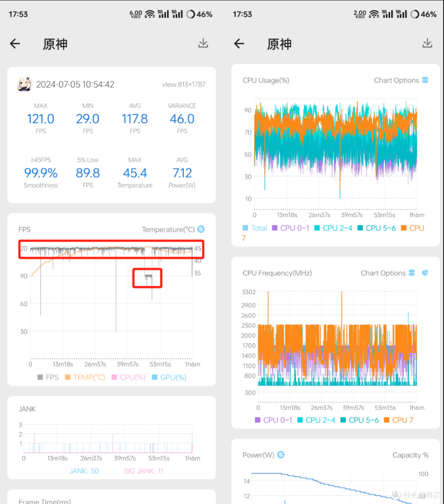This screenshot has height=504, width=444.
Task: Tap the view:813×1787 label
Action: [x=184, y=85]
